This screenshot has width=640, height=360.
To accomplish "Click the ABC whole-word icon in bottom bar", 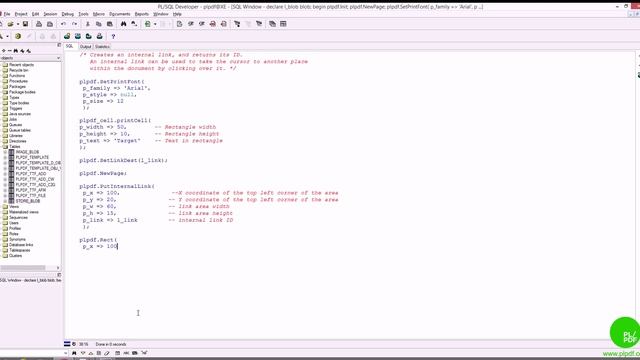I will (126, 353).
